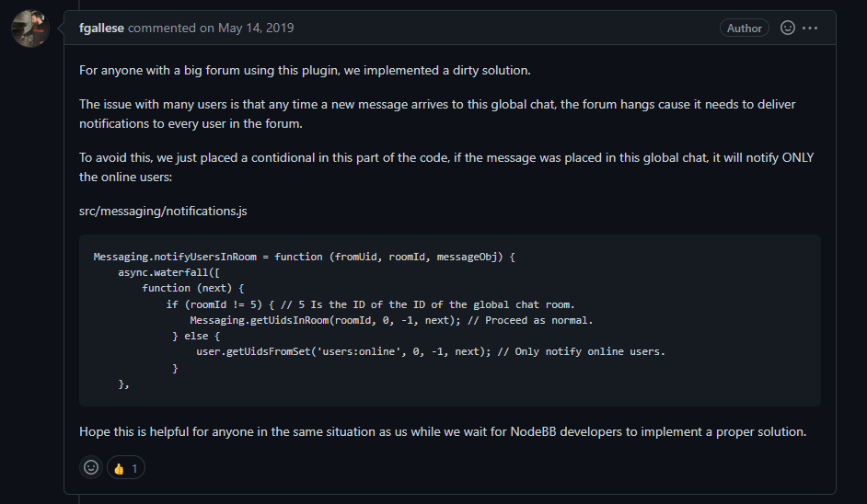Toggle the thumbs-up reaction
The width and height of the screenshot is (867, 504).
(x=126, y=468)
